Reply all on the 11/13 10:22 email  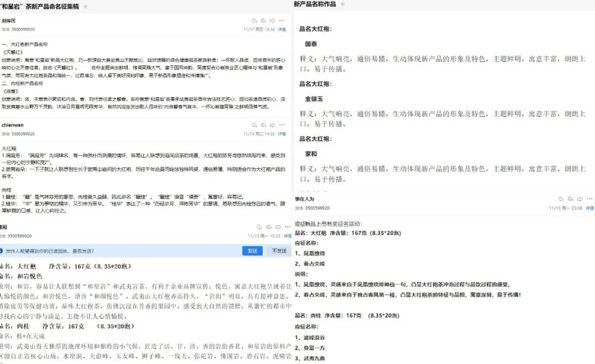269,227
